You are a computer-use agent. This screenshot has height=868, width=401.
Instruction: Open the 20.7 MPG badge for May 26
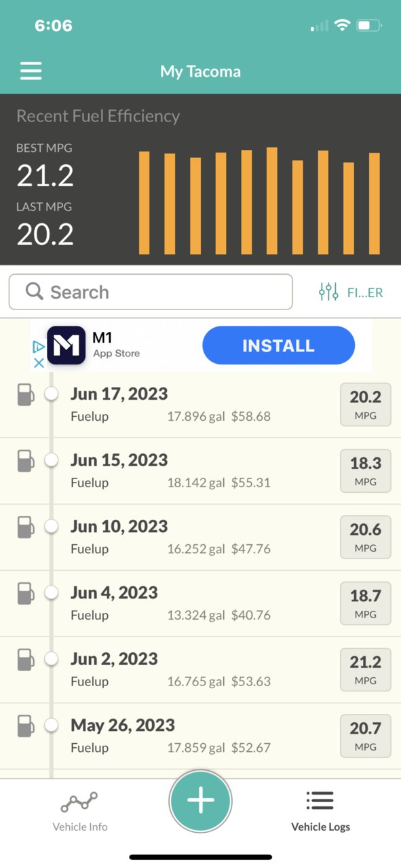(366, 736)
